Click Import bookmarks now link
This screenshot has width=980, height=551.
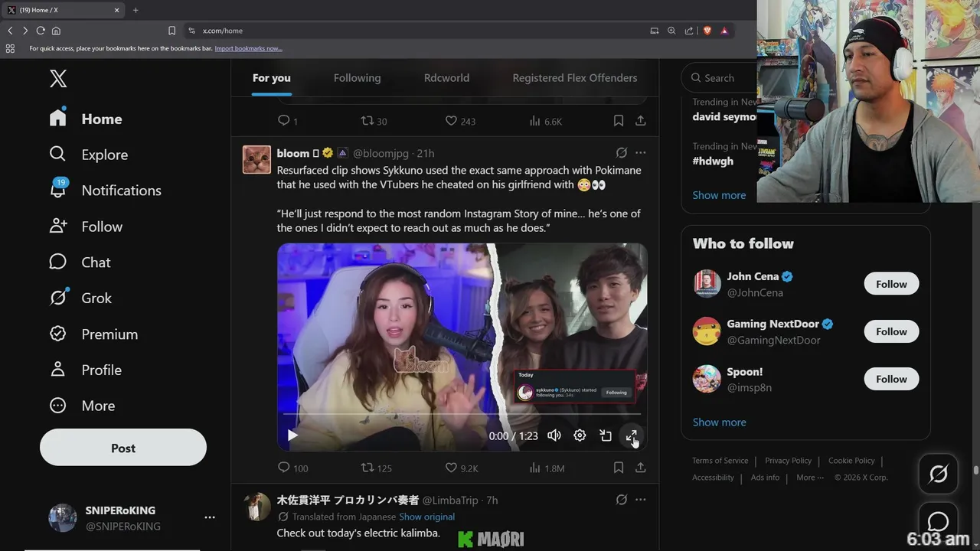pyautogui.click(x=248, y=48)
